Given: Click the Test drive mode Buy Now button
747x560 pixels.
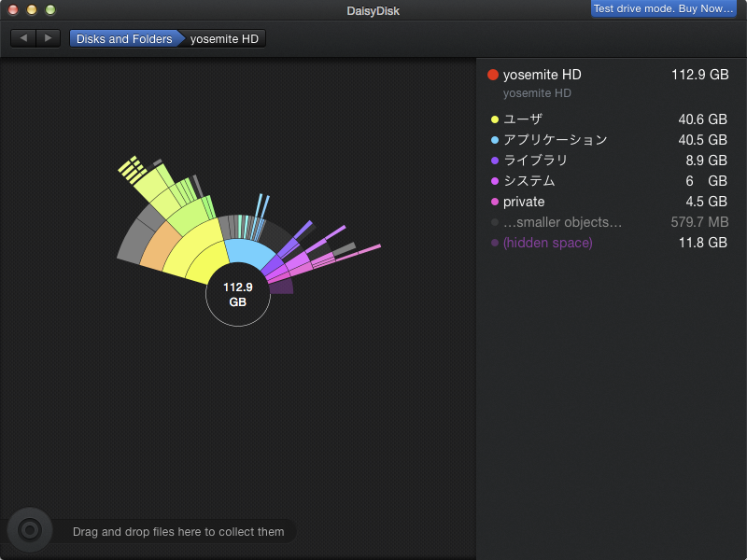Looking at the screenshot, I should point(663,8).
